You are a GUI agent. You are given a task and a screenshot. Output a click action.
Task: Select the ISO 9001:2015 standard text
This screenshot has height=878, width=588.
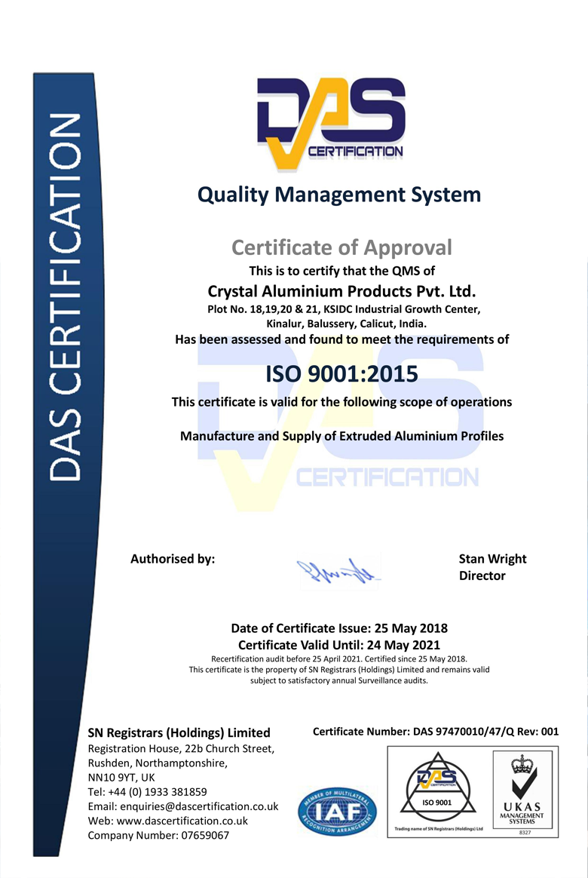(x=341, y=373)
